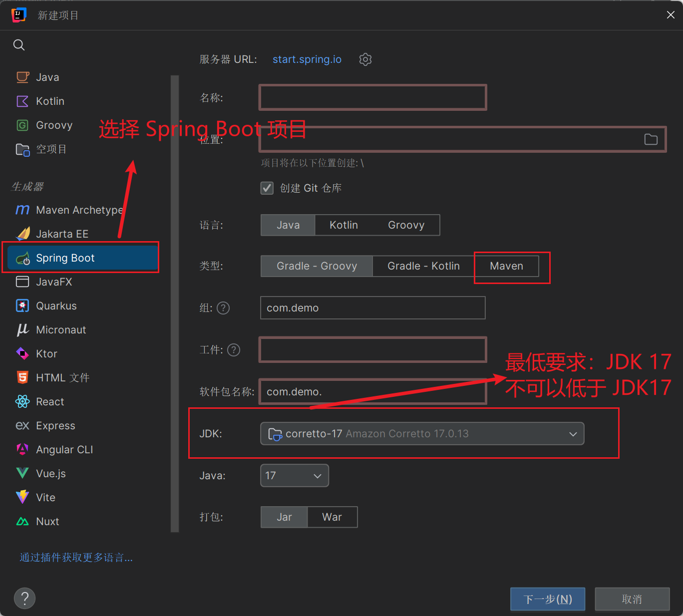
Task: Choose Gradle - Kotlin build type
Action: pyautogui.click(x=423, y=266)
